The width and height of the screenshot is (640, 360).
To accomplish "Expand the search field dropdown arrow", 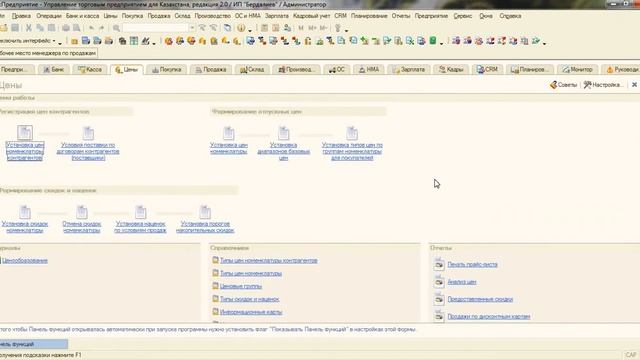I will (192, 28).
